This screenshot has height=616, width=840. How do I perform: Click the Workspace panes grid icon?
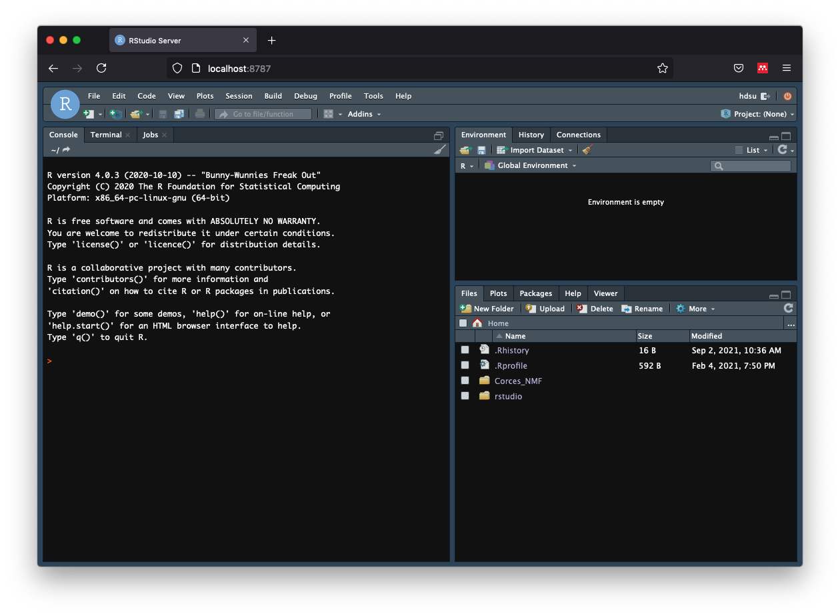pyautogui.click(x=328, y=114)
